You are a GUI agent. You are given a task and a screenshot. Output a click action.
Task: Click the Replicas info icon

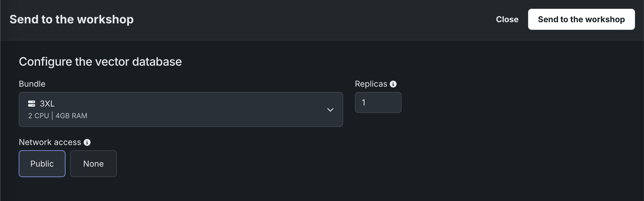[393, 84]
